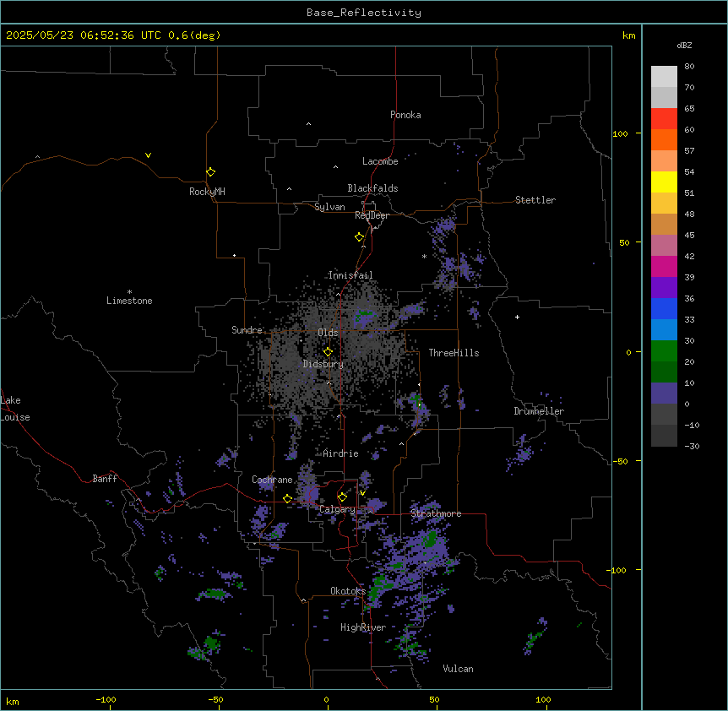Click the white asterisk marker above Limestone
The height and width of the screenshot is (711, 728).
pos(129,292)
